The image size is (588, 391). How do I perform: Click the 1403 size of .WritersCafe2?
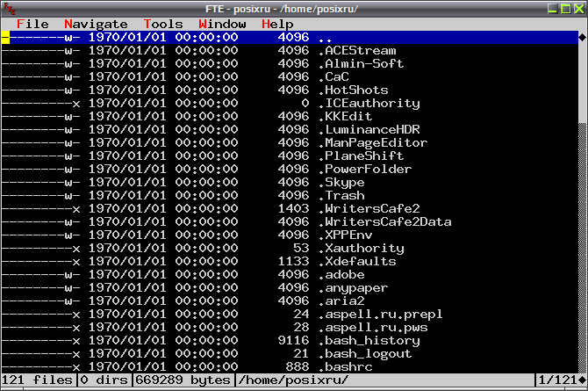(x=293, y=208)
